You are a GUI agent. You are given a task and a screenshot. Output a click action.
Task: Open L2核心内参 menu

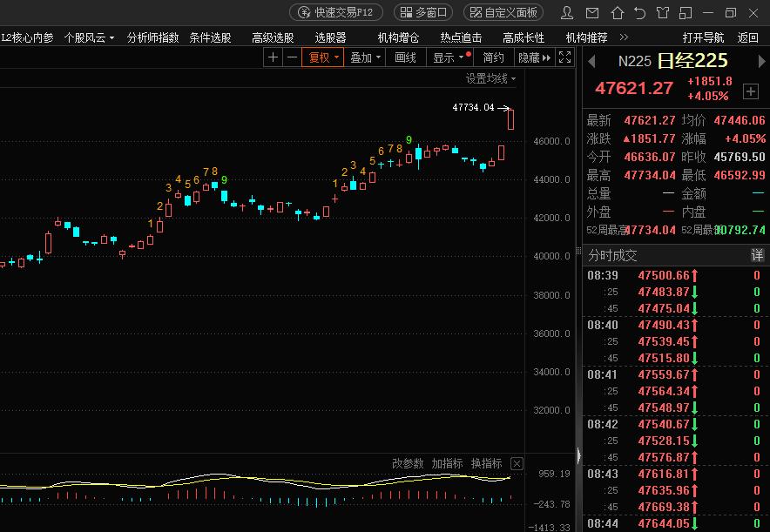28,37
